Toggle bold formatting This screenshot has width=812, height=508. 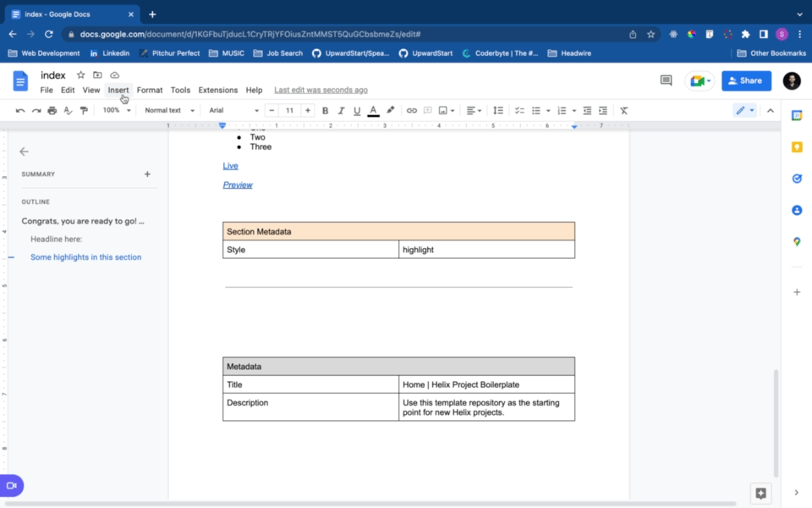325,111
